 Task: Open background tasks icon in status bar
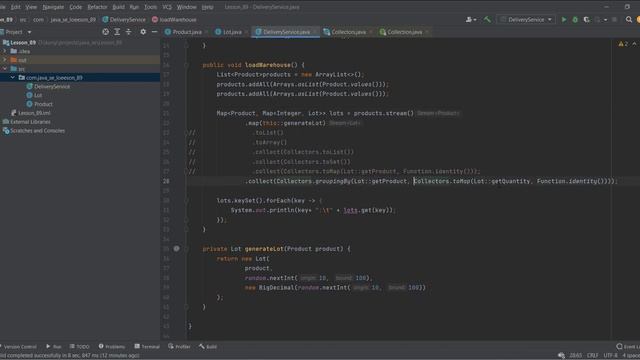point(561,356)
